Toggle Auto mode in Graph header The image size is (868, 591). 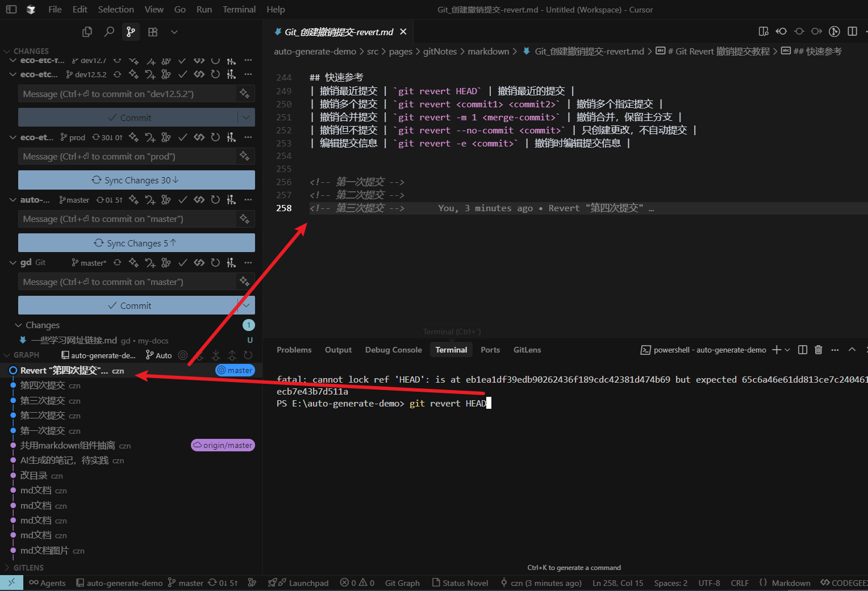tap(159, 355)
